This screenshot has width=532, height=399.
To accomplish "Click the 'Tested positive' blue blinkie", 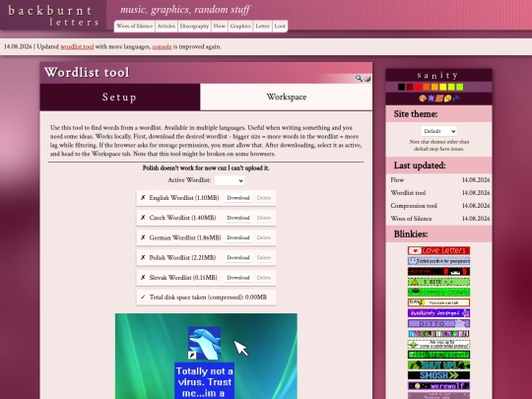I will [x=438, y=261].
